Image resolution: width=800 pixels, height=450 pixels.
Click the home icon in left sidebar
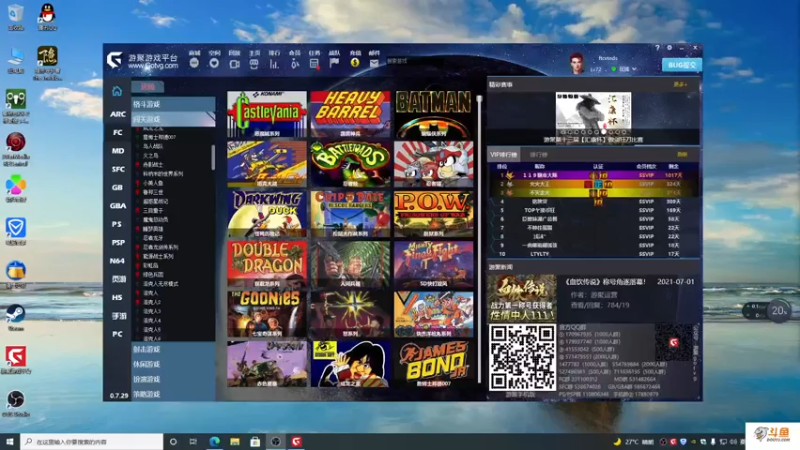[x=117, y=91]
